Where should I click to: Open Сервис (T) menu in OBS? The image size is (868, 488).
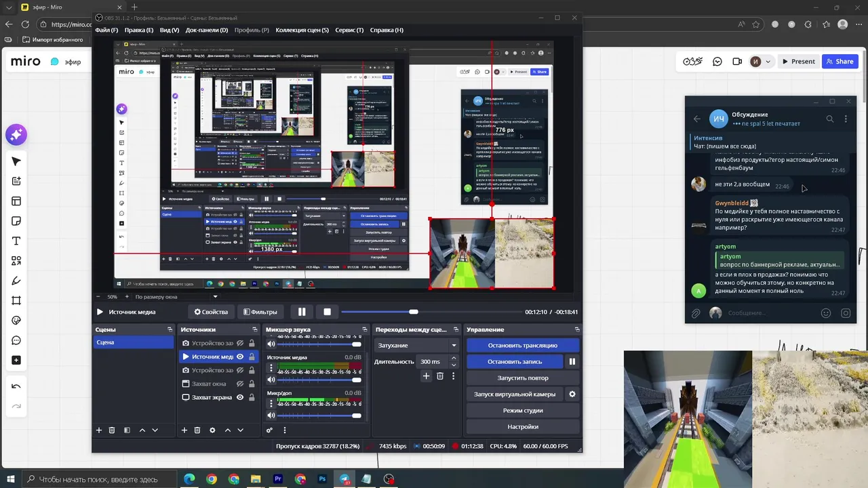coord(349,30)
